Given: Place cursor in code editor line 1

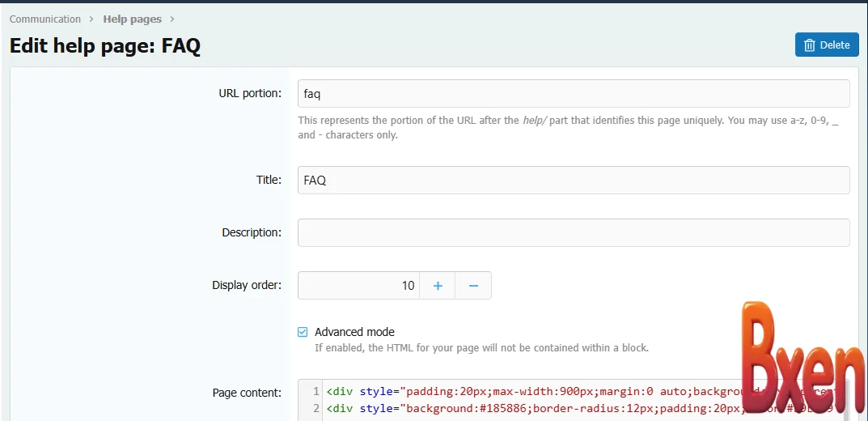Looking at the screenshot, I should click(526, 391).
